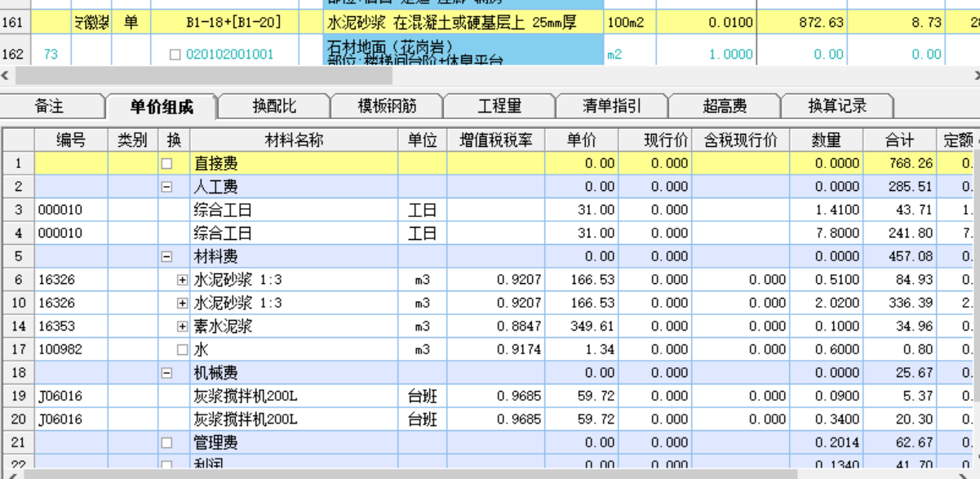Show the 清单指引 tab

[x=612, y=106]
